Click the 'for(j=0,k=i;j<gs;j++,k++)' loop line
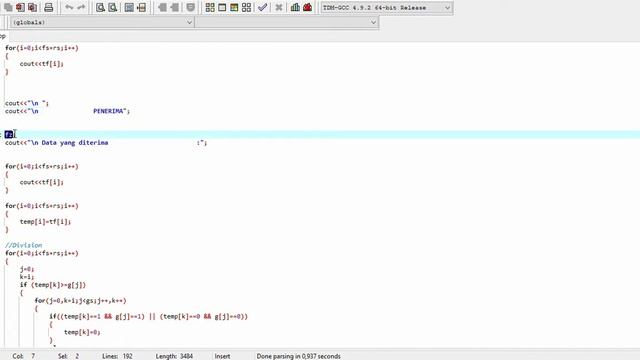Image resolution: width=640 pixels, height=360 pixels. (80, 301)
